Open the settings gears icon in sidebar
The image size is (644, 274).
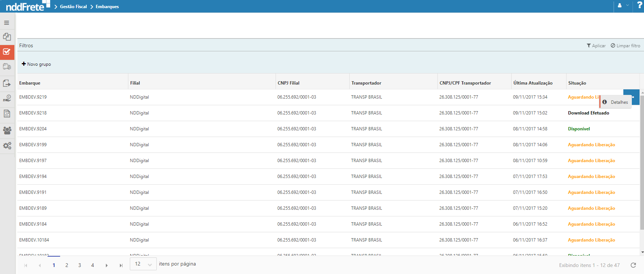(x=7, y=146)
